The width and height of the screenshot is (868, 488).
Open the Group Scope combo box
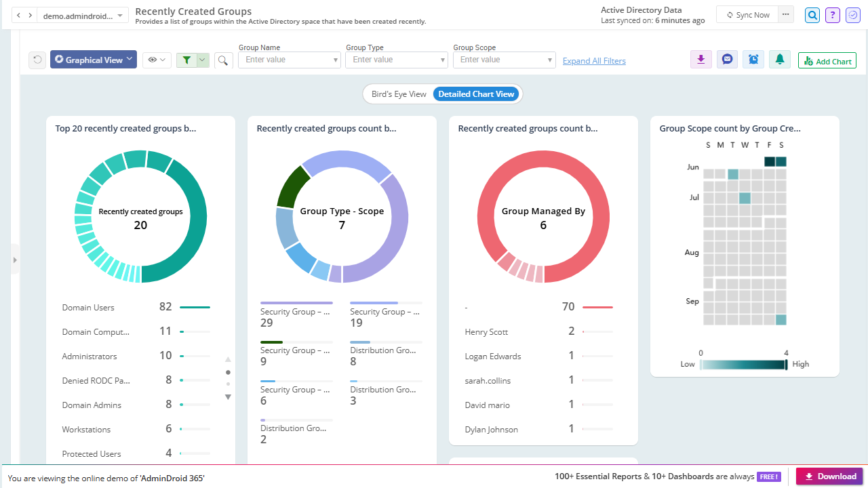pyautogui.click(x=505, y=60)
